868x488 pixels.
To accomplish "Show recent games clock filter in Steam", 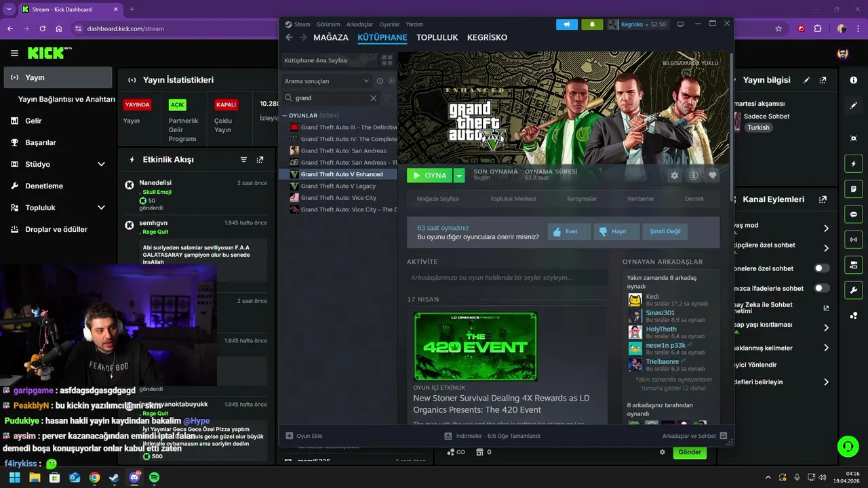I will coord(380,81).
